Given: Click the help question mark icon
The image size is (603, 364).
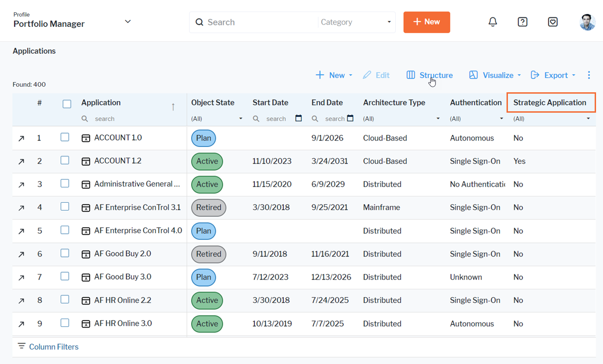Looking at the screenshot, I should coord(522,22).
